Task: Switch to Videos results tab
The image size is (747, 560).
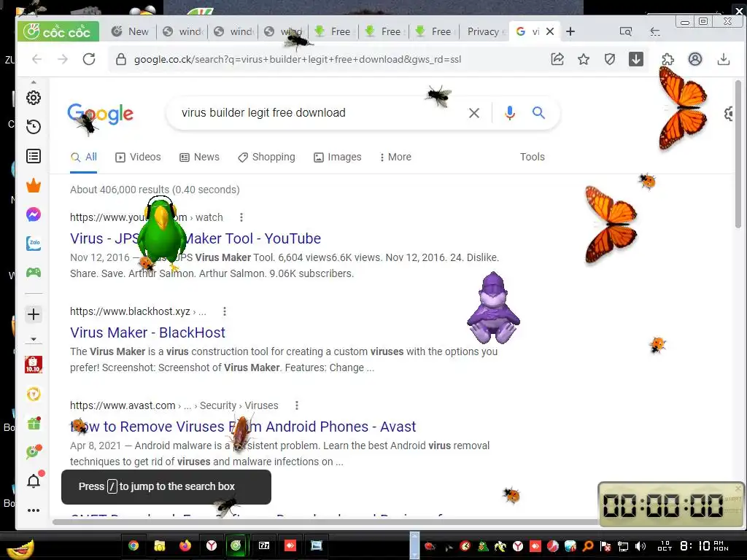Action: tap(138, 157)
